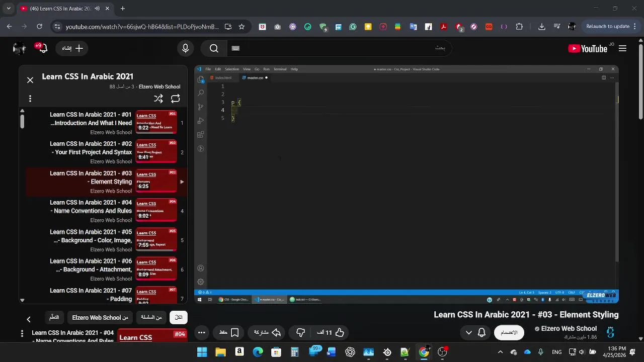Dislike the video
Screen dimensions: 644x362
click(x=301, y=332)
